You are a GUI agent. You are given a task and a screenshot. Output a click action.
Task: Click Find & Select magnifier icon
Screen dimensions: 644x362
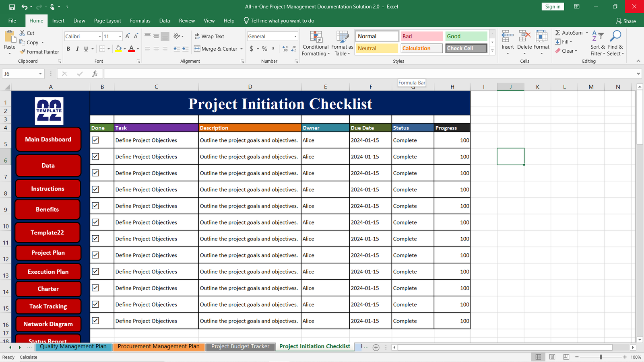tap(615, 36)
